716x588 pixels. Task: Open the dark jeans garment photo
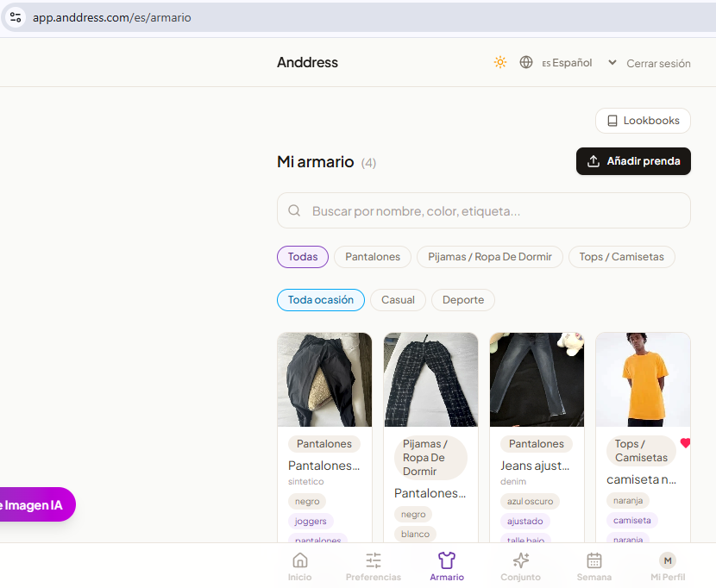[x=537, y=379]
